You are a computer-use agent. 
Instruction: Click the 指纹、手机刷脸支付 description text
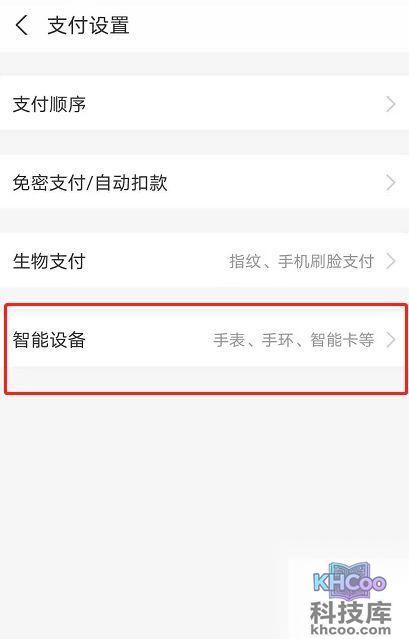(x=301, y=261)
